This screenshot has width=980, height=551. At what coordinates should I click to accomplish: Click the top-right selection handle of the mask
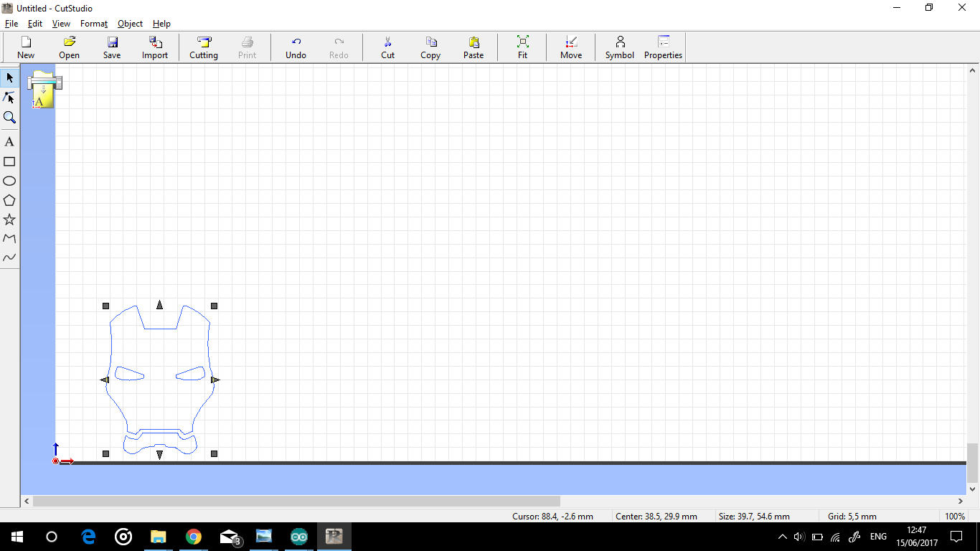click(x=214, y=306)
